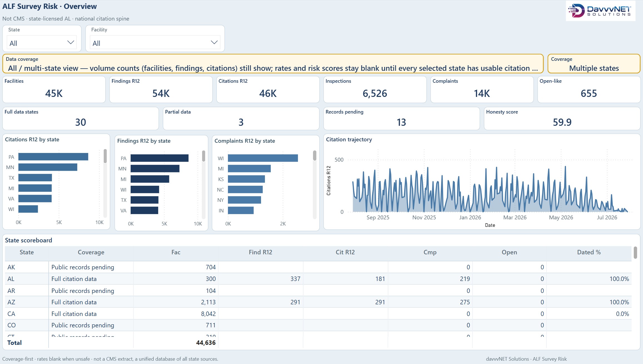Viewport: 643px width, 364px height.
Task: Select the VA bar in Citations R12 chart
Action: pos(35,199)
